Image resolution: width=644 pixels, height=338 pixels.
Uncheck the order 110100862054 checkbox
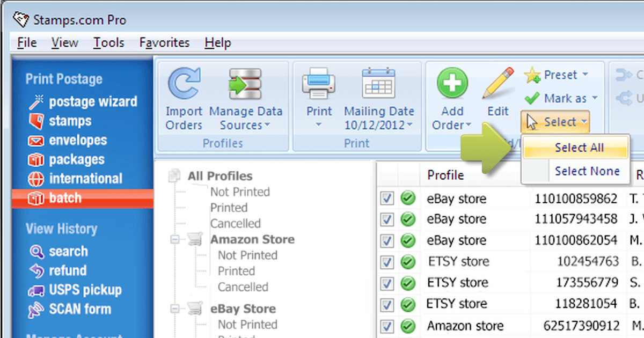pos(387,240)
